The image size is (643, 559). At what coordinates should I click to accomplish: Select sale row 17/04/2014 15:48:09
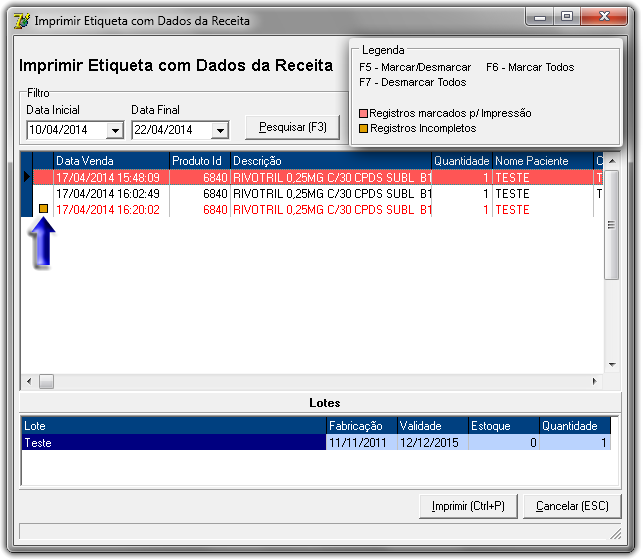318,177
